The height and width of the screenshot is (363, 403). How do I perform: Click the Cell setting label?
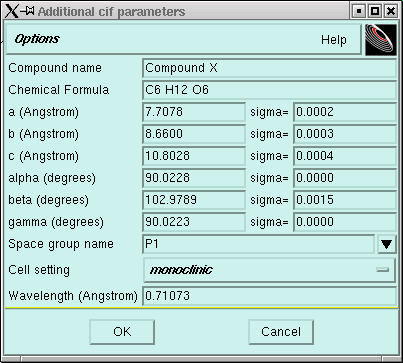click(39, 270)
